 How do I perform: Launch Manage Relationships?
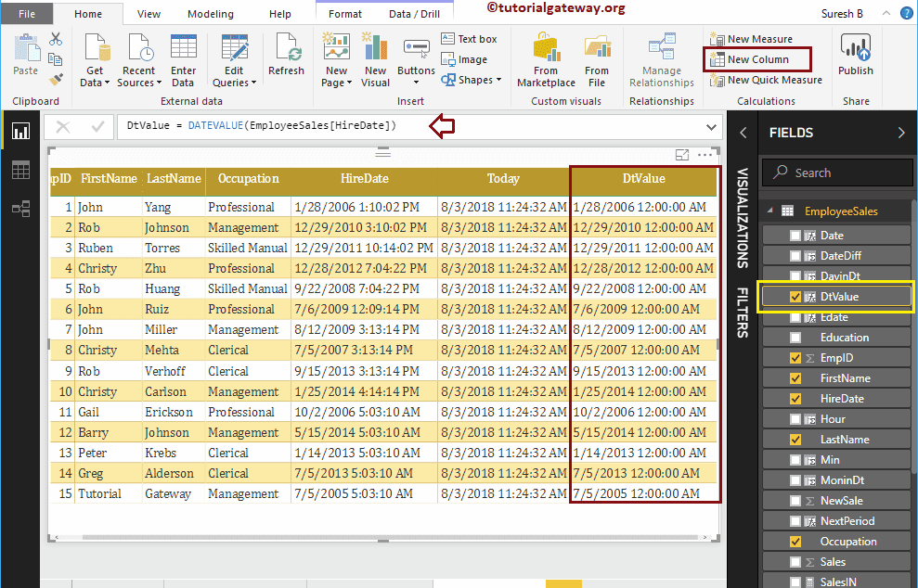pos(661,58)
